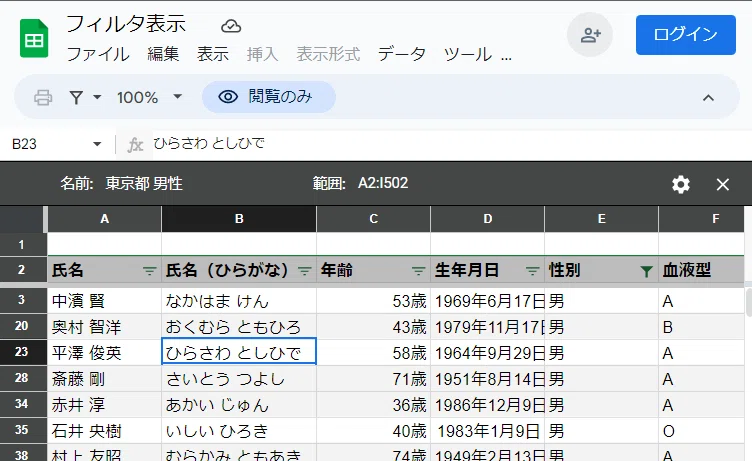Select row 28 header
The image size is (752, 461).
click(x=22, y=378)
